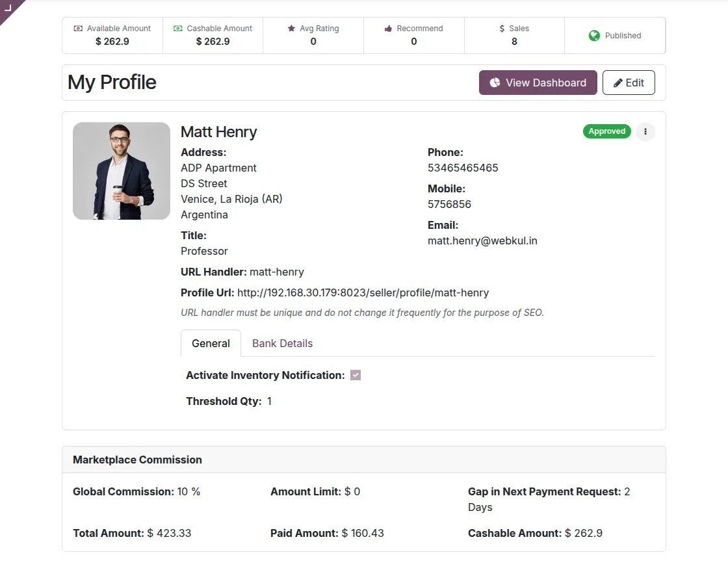Click Matt Henry's profile photo
This screenshot has height=572, width=728.
122,171
